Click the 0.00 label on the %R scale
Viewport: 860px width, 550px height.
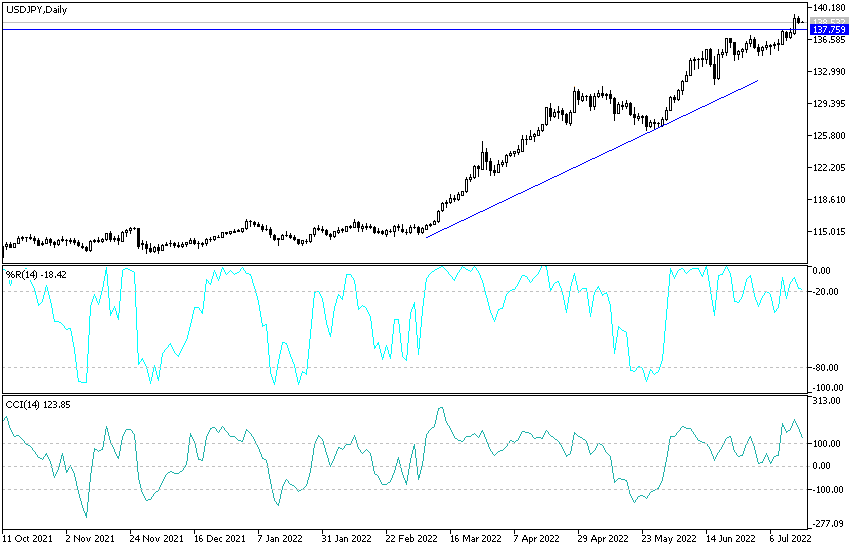(x=822, y=271)
